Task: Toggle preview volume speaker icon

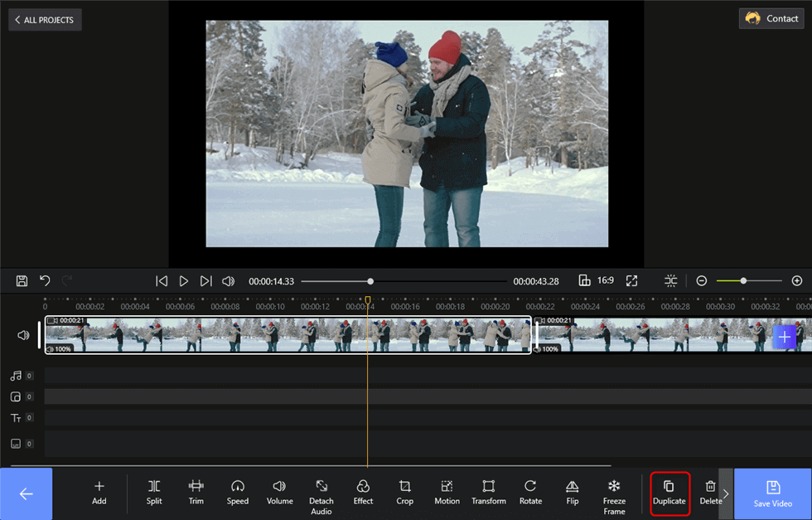Action: pyautogui.click(x=228, y=281)
